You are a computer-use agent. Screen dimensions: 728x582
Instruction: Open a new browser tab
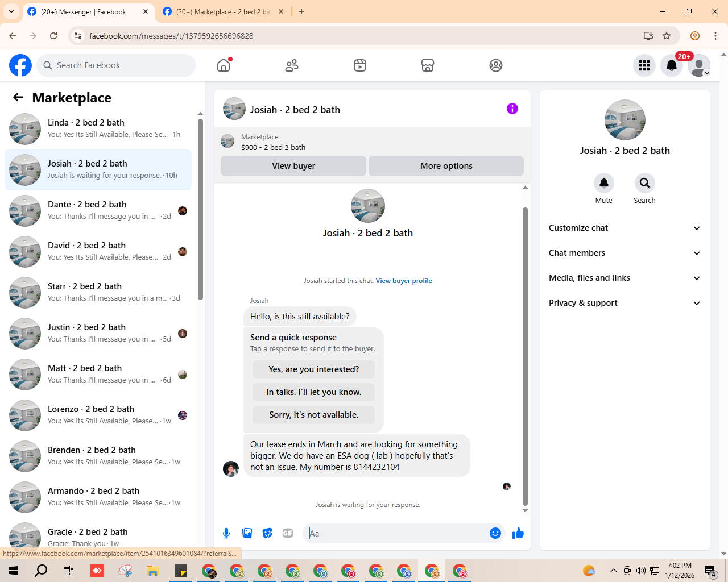(x=301, y=11)
